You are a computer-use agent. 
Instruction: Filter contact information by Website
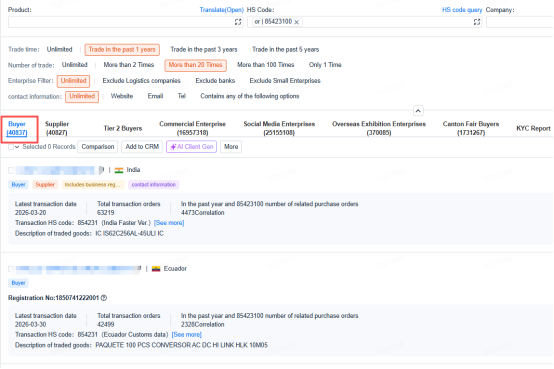(x=122, y=96)
